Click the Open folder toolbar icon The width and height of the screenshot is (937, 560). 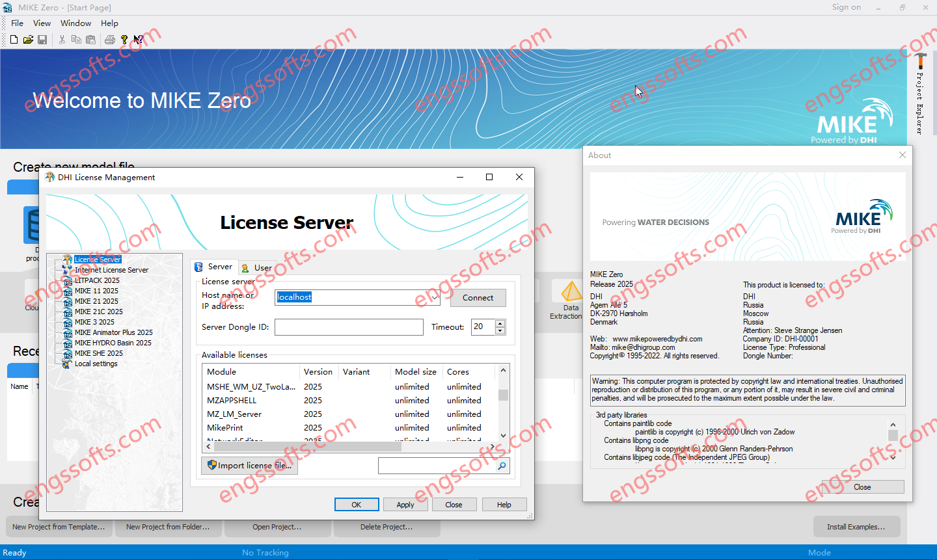click(28, 40)
